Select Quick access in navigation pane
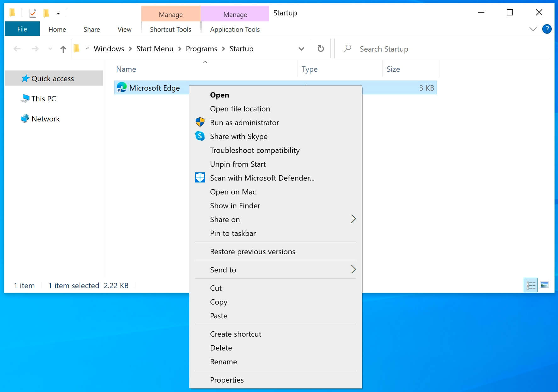The width and height of the screenshot is (558, 392). coord(54,78)
